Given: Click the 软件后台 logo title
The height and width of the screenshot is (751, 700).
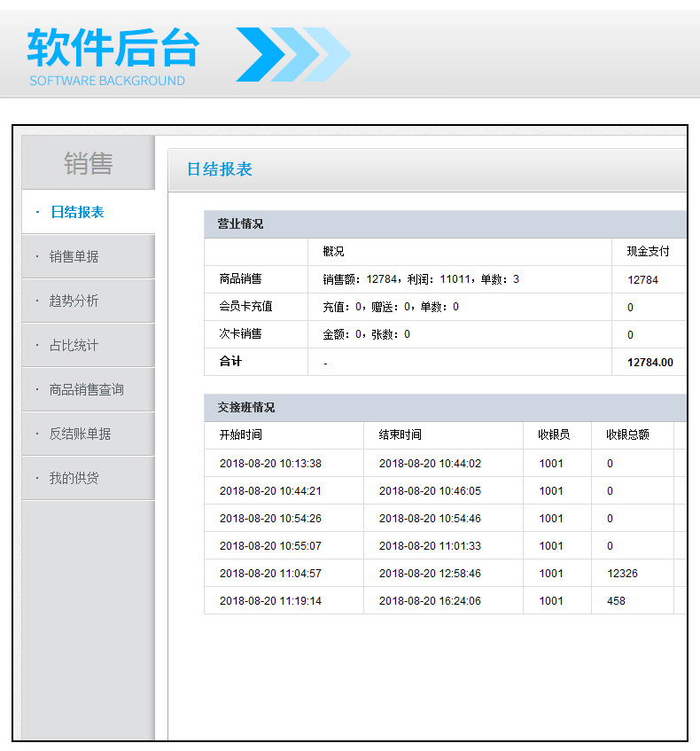Looking at the screenshot, I should point(113,47).
